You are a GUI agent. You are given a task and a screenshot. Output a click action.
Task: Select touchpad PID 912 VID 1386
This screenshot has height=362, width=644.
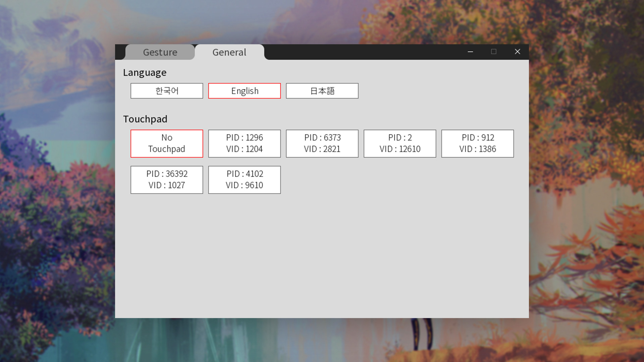point(477,143)
